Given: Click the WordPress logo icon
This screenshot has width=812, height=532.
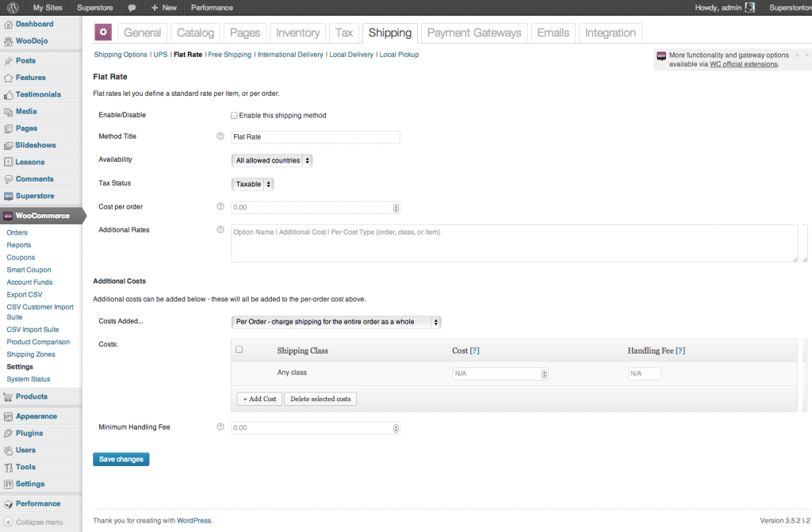Looking at the screenshot, I should (13, 8).
